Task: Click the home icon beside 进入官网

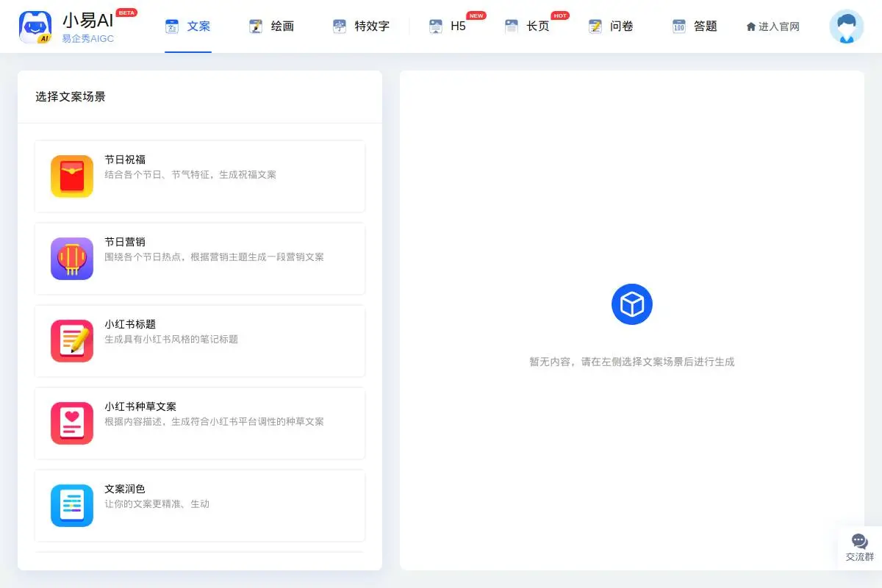Action: 751,26
